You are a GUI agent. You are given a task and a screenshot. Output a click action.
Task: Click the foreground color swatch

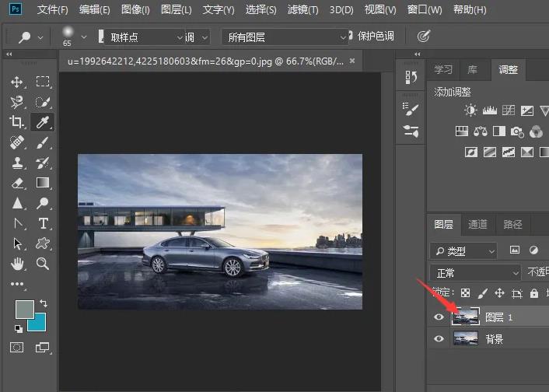point(26,310)
